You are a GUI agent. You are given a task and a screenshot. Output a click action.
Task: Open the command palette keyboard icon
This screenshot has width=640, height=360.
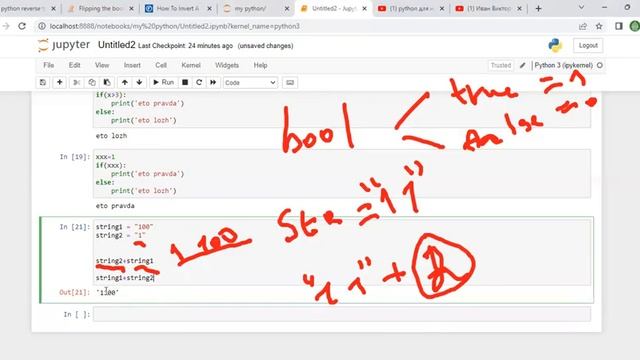point(290,82)
